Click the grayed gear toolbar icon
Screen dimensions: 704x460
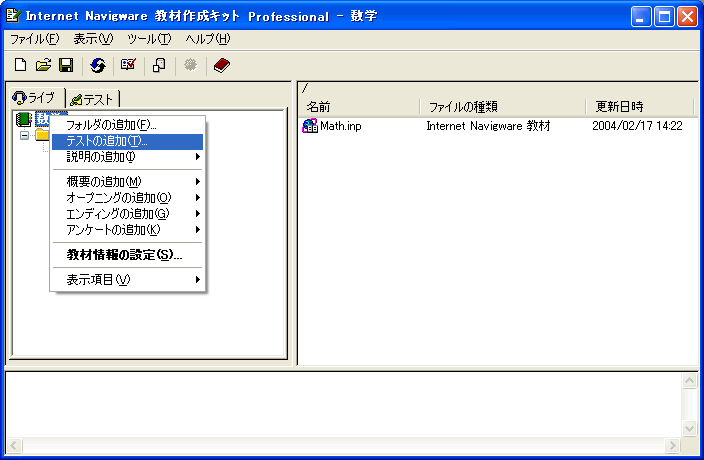point(190,65)
